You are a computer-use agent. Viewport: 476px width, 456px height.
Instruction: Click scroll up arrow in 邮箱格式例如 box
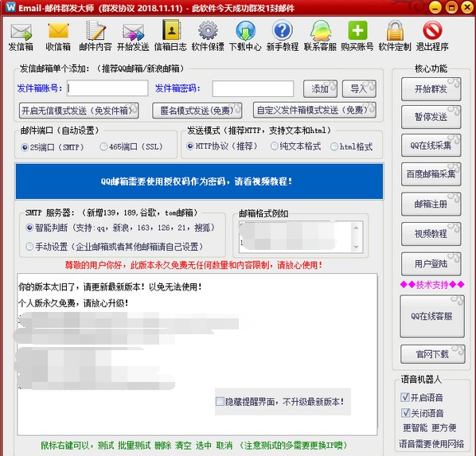click(x=356, y=228)
